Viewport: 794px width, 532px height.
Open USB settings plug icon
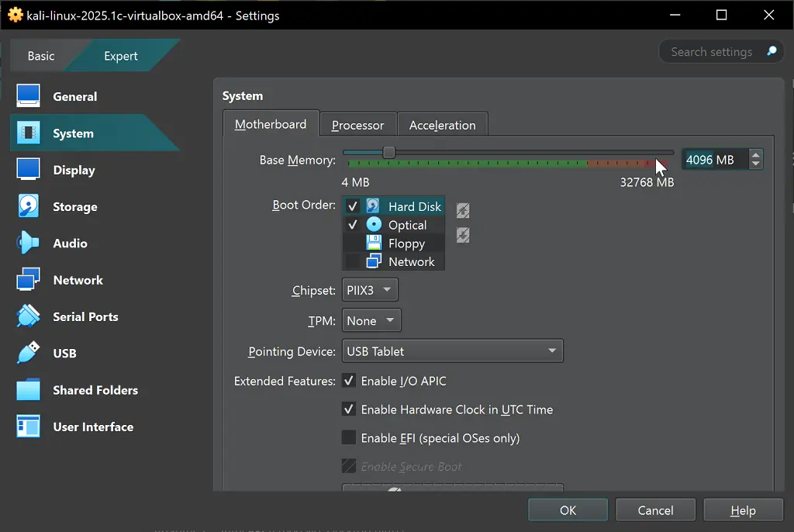pyautogui.click(x=29, y=353)
